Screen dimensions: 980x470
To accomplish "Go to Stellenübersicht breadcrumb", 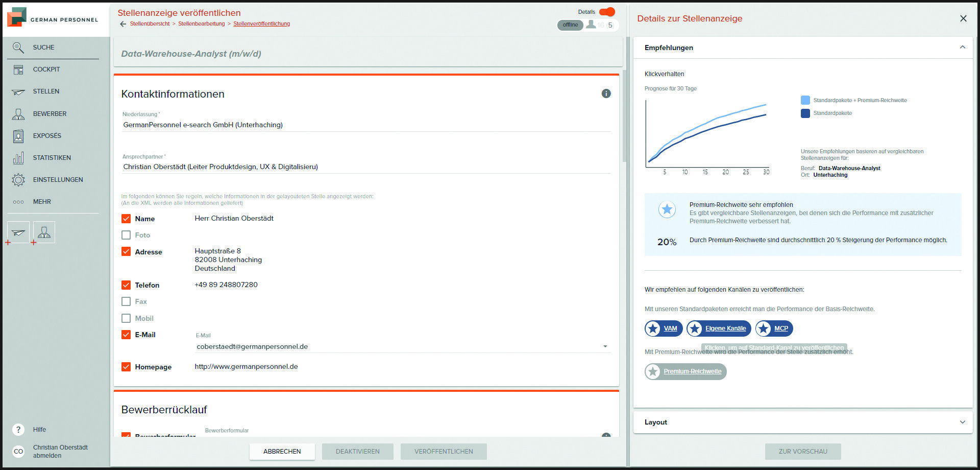I will pos(150,24).
